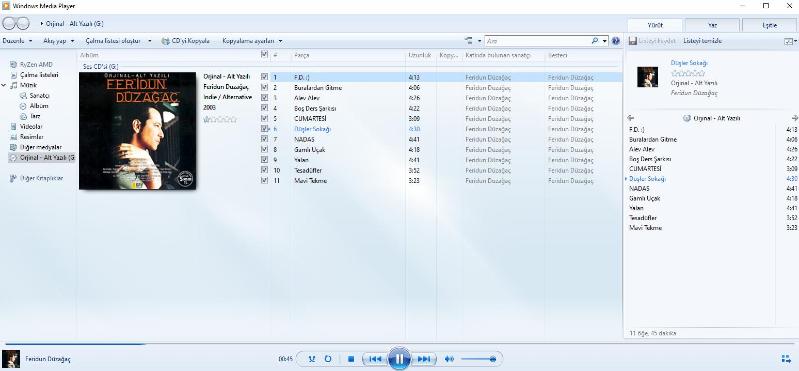799x371 pixels.
Task: Turn on repeat in playback controls
Action: point(328,359)
